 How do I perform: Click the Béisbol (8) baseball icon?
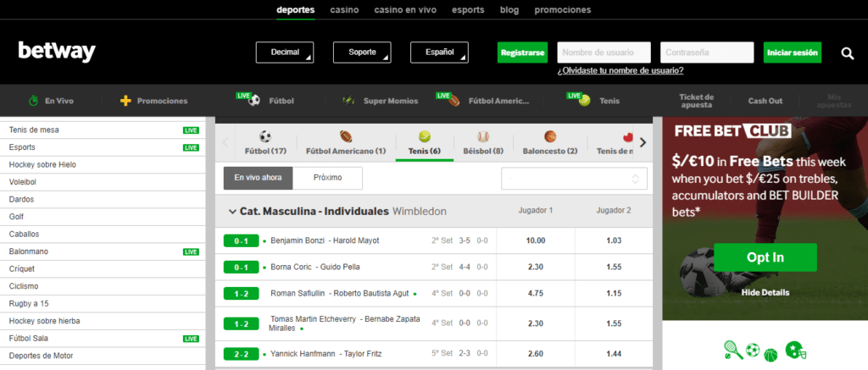click(x=483, y=136)
